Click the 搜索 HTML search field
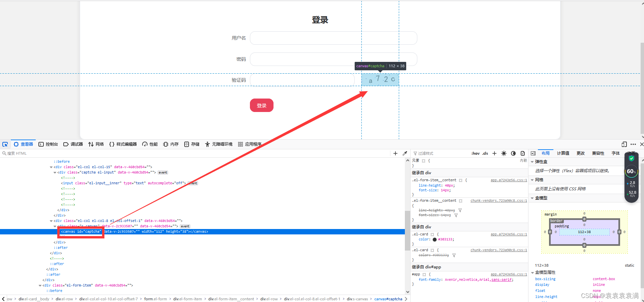Image resolution: width=644 pixels, height=302 pixels. click(x=195, y=153)
